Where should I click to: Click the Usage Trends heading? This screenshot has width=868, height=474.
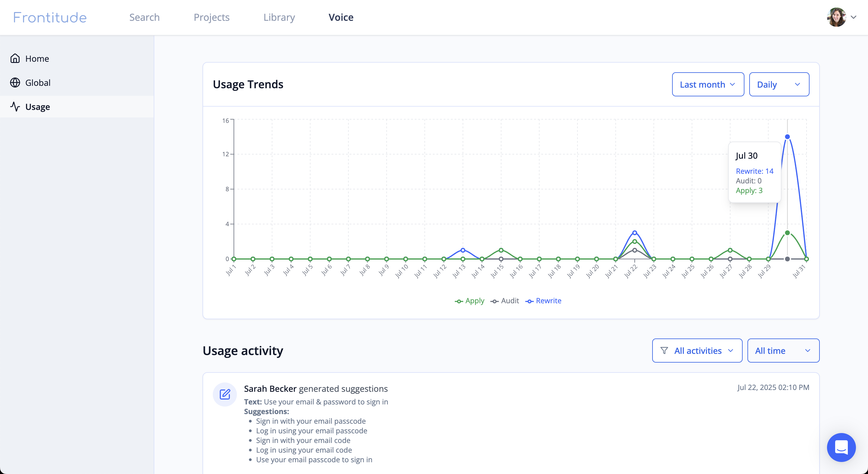click(248, 84)
